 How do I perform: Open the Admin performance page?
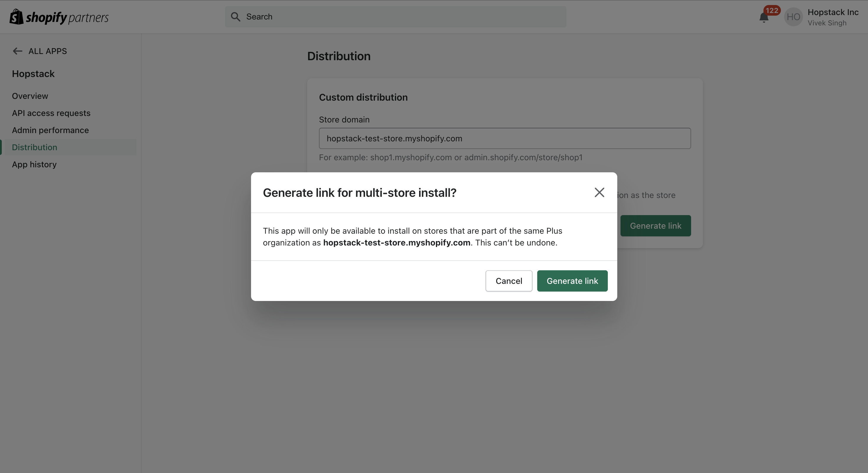click(51, 130)
